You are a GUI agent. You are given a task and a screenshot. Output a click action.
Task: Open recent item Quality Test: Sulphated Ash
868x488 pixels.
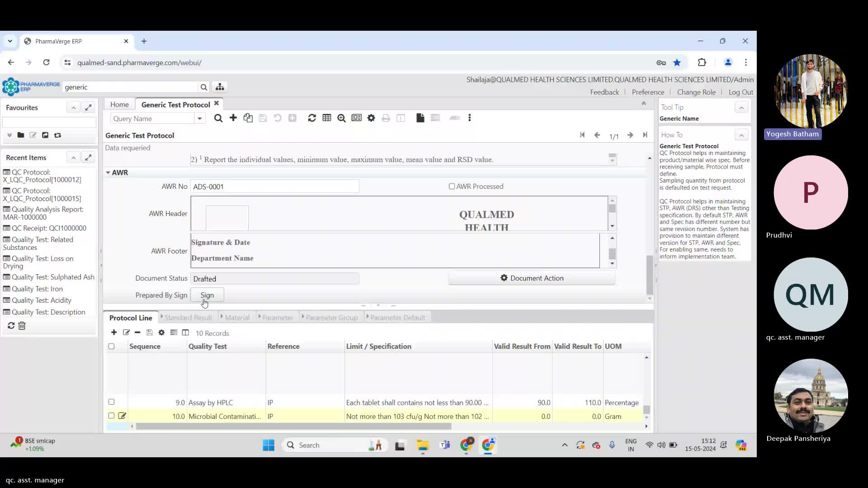(x=53, y=277)
